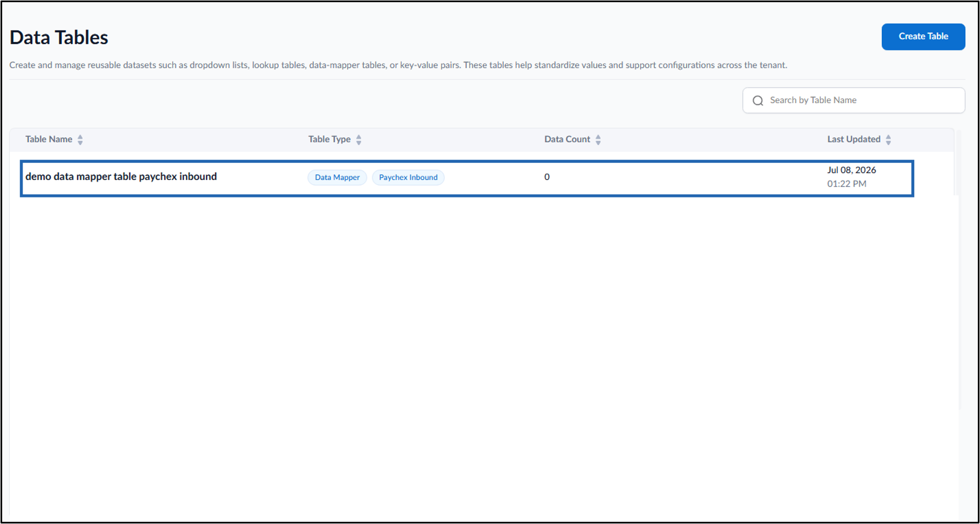Image resolution: width=980 pixels, height=524 pixels.
Task: Sort by Table Type column arrows
Action: 359,140
